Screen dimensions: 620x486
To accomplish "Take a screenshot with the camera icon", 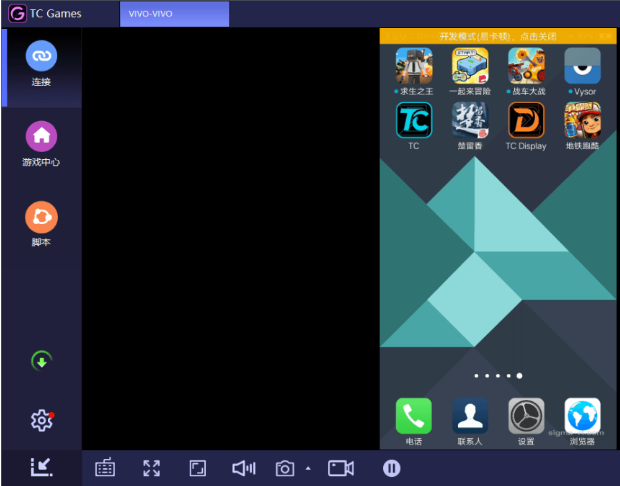I will click(285, 468).
